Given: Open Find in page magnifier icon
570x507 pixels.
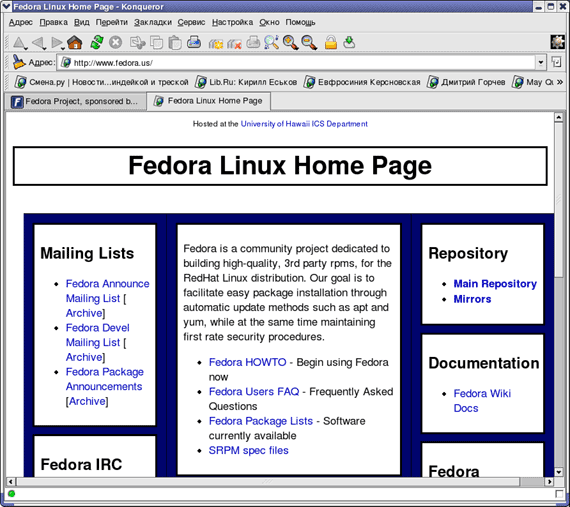Looking at the screenshot, I should (x=272, y=43).
